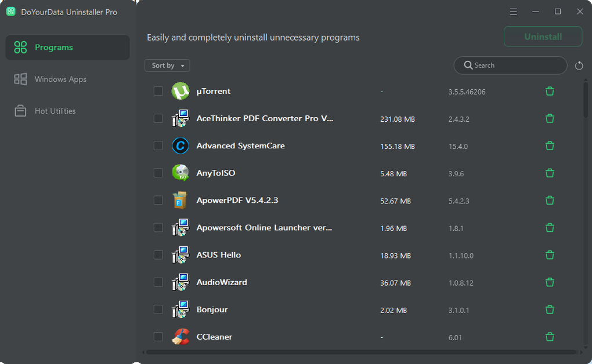The height and width of the screenshot is (364, 592).
Task: Open the Sort by dropdown
Action: click(x=167, y=65)
